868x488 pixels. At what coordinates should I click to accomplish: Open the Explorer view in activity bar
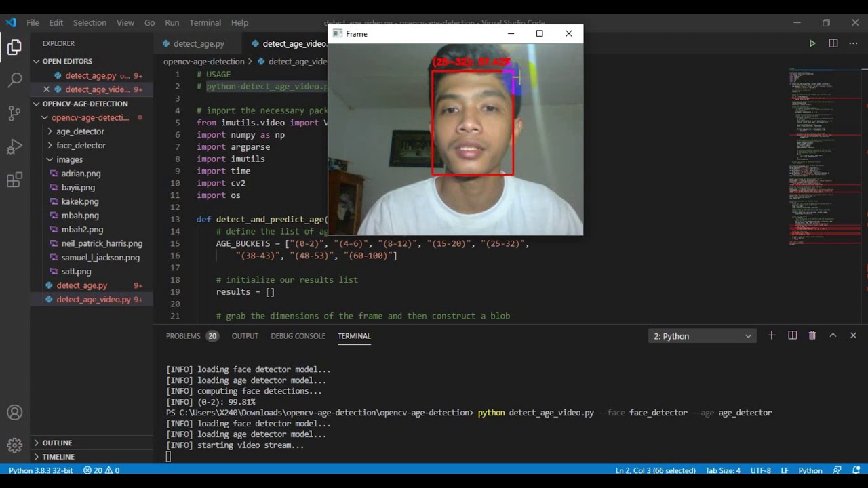(14, 47)
